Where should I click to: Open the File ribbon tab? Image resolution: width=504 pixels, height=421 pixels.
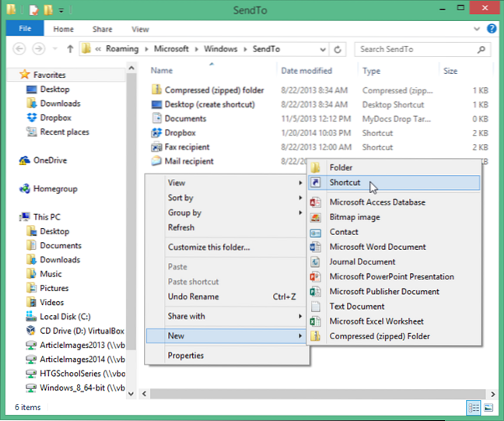point(24,30)
